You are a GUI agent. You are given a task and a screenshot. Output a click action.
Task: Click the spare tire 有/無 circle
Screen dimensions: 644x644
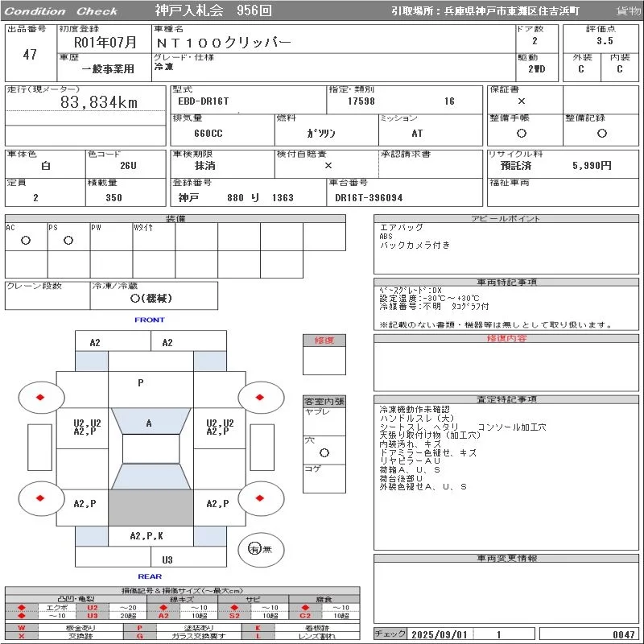click(x=255, y=549)
